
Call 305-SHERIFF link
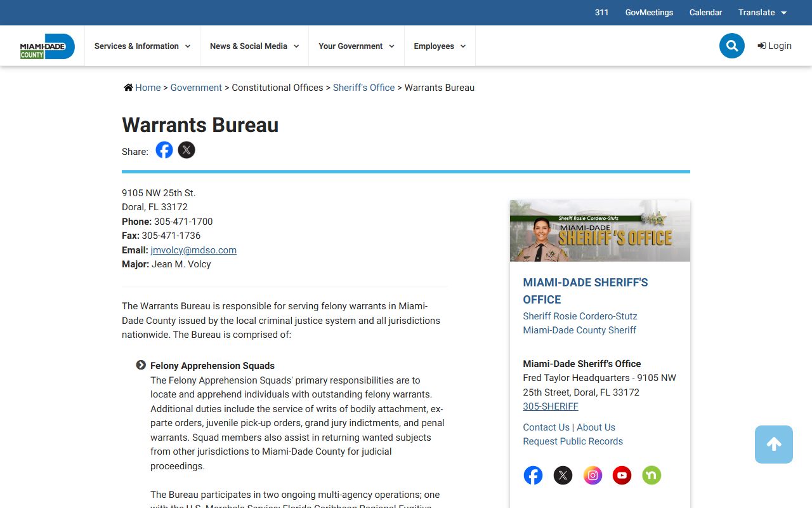pyautogui.click(x=551, y=406)
